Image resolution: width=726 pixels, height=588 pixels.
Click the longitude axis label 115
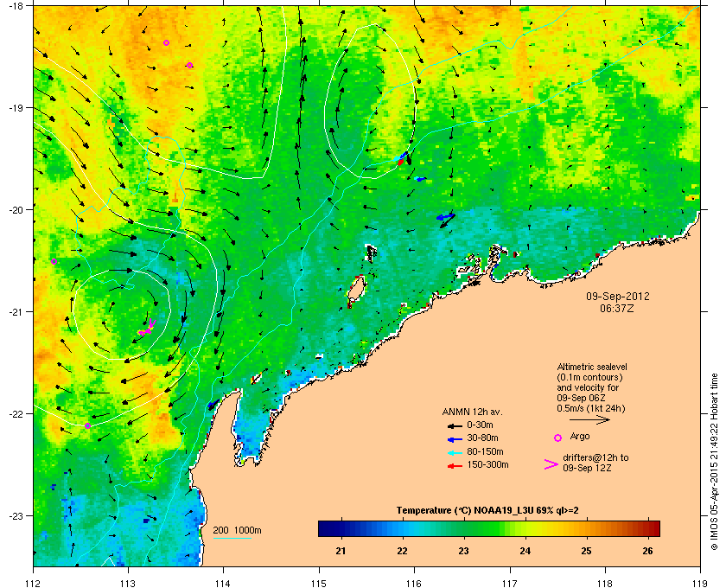(x=319, y=583)
